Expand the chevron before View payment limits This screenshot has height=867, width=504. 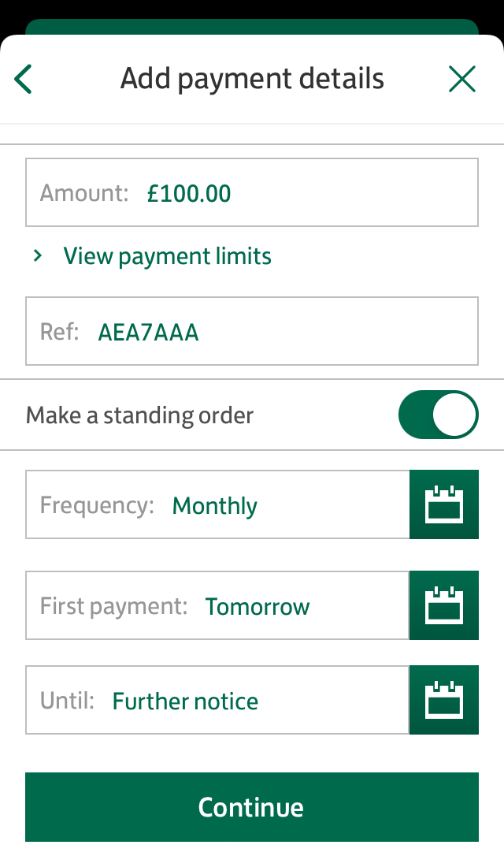click(x=38, y=255)
